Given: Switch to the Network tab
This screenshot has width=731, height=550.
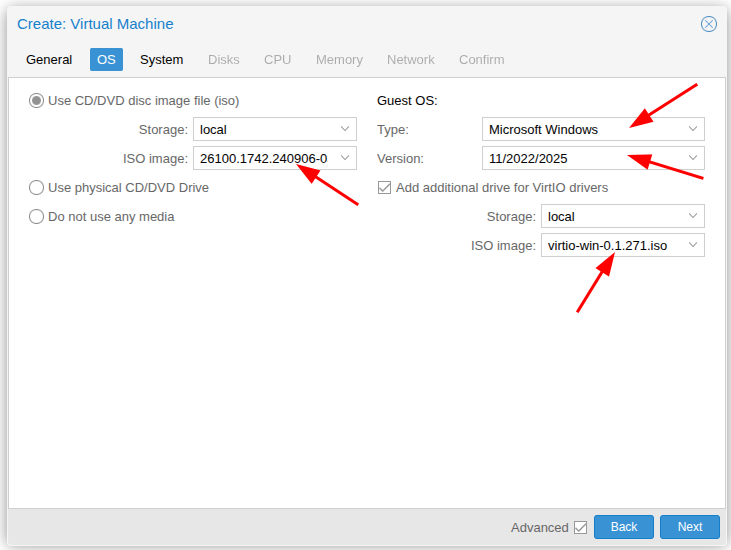Looking at the screenshot, I should (411, 60).
